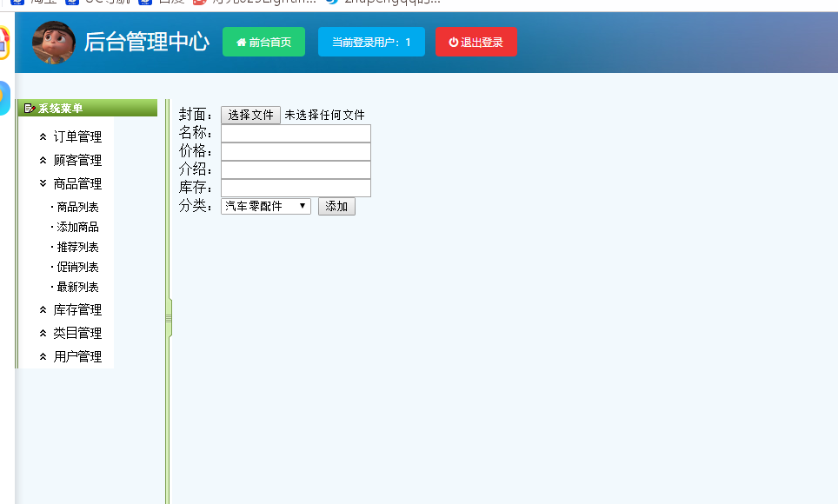Image resolution: width=838 pixels, height=504 pixels.
Task: Log out with 退出登录 button
Action: pos(476,42)
